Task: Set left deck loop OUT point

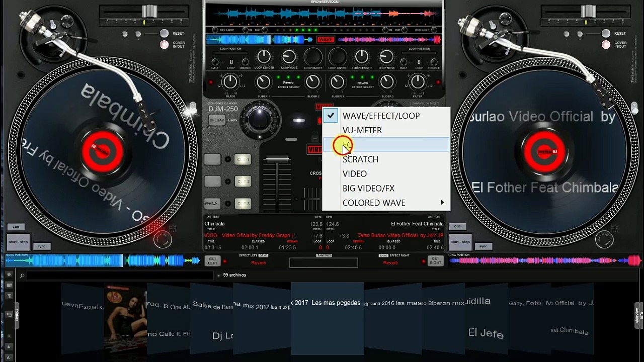Action: pyautogui.click(x=265, y=30)
